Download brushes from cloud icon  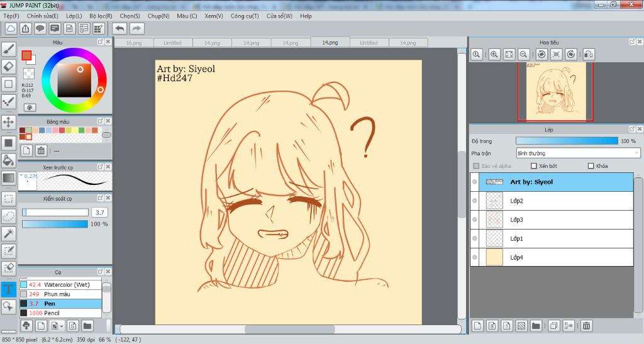click(26, 326)
